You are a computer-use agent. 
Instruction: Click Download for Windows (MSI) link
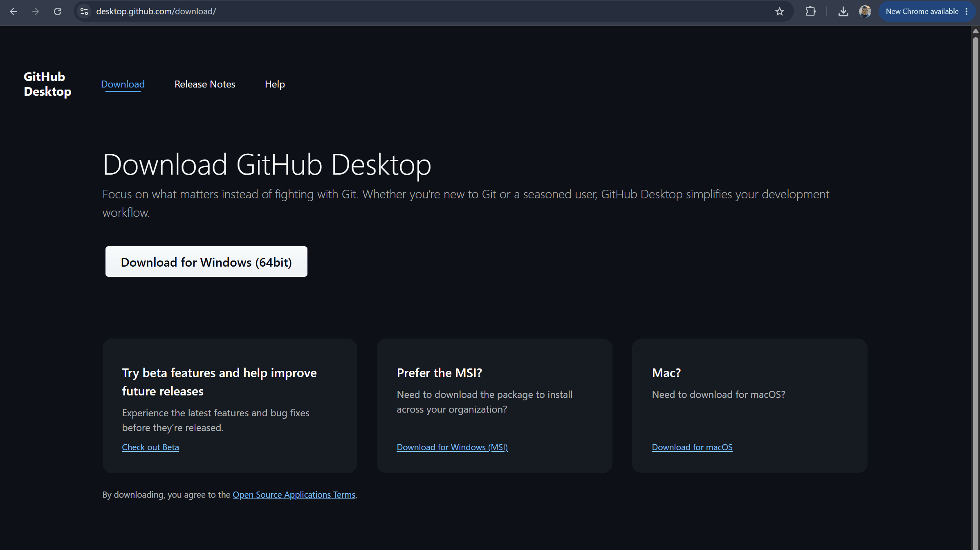click(x=452, y=447)
